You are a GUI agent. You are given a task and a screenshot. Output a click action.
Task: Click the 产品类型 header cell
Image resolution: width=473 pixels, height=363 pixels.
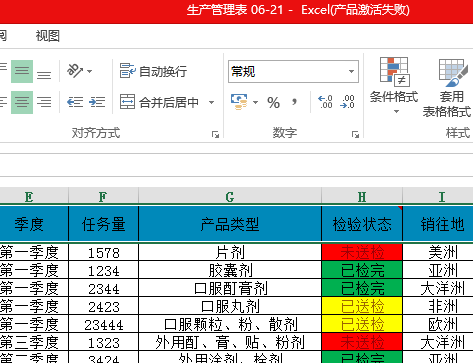pos(230,224)
